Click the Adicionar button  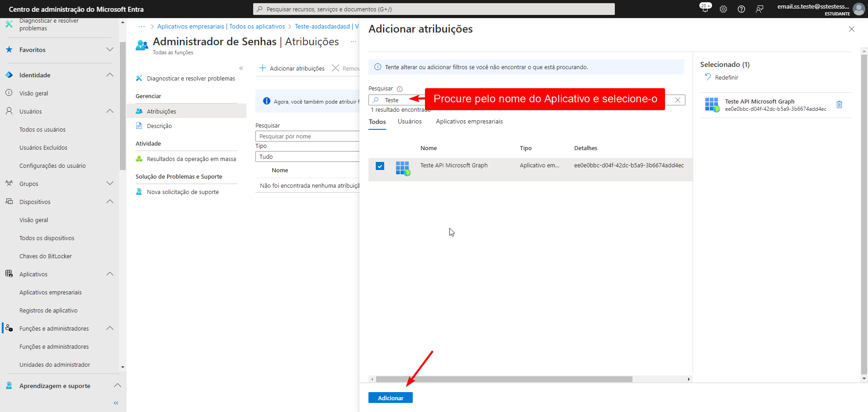click(x=391, y=398)
